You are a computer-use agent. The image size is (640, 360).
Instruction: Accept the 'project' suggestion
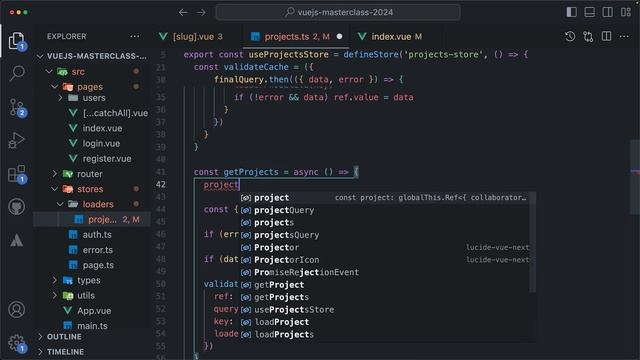384,198
